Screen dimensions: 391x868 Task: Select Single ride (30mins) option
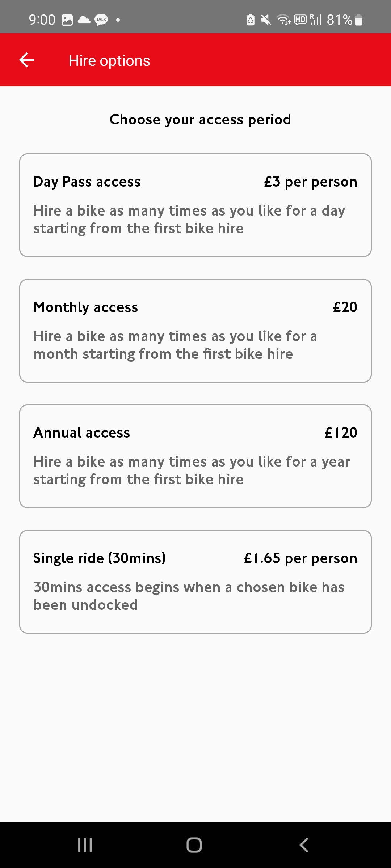tap(195, 582)
